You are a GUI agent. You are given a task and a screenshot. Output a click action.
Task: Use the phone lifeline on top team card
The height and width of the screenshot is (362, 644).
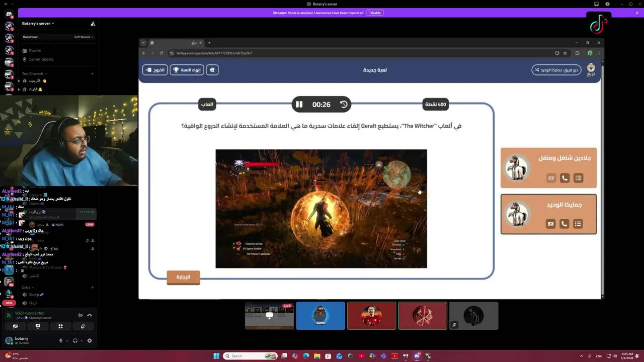coord(565,178)
